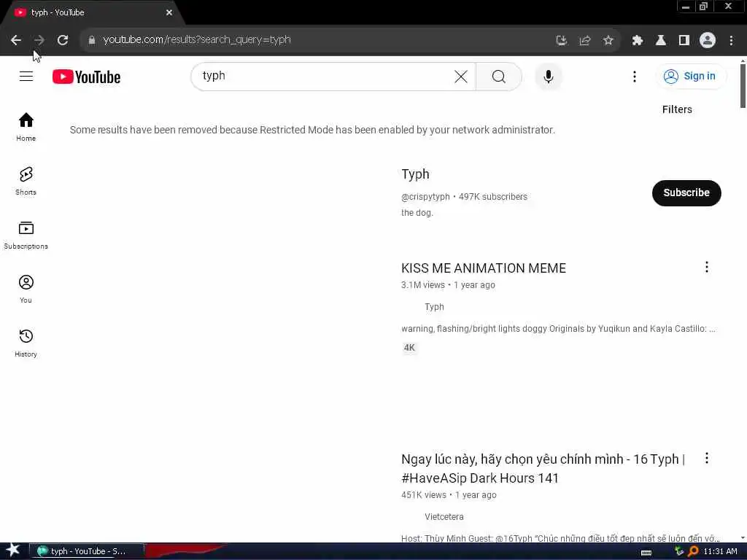This screenshot has height=560, width=747.
Task: Open YouTube settings three-dot menu
Action: coord(634,77)
